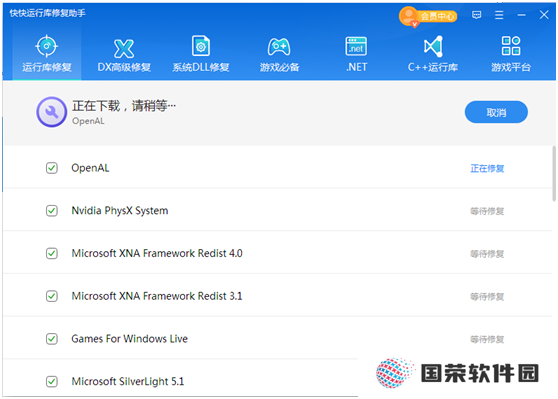Uncheck XNA Framework Redist 3.1 checkbox
The width and height of the screenshot is (558, 399).
(x=52, y=296)
